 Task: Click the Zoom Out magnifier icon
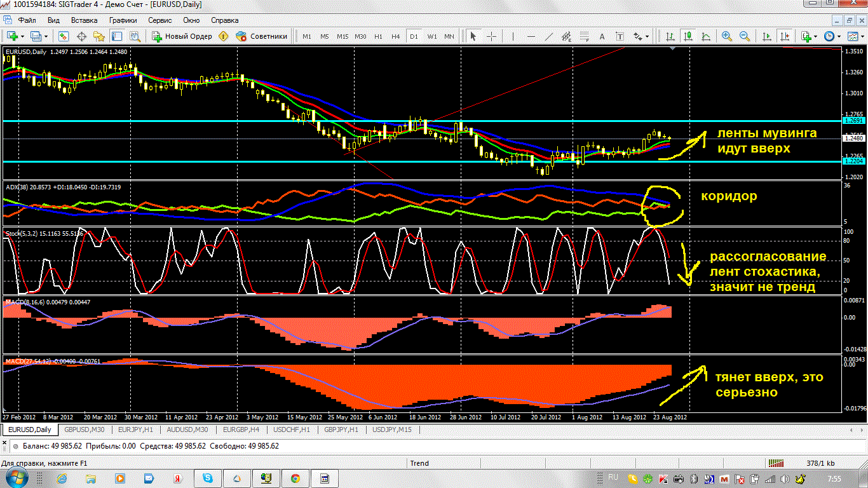[x=743, y=36]
